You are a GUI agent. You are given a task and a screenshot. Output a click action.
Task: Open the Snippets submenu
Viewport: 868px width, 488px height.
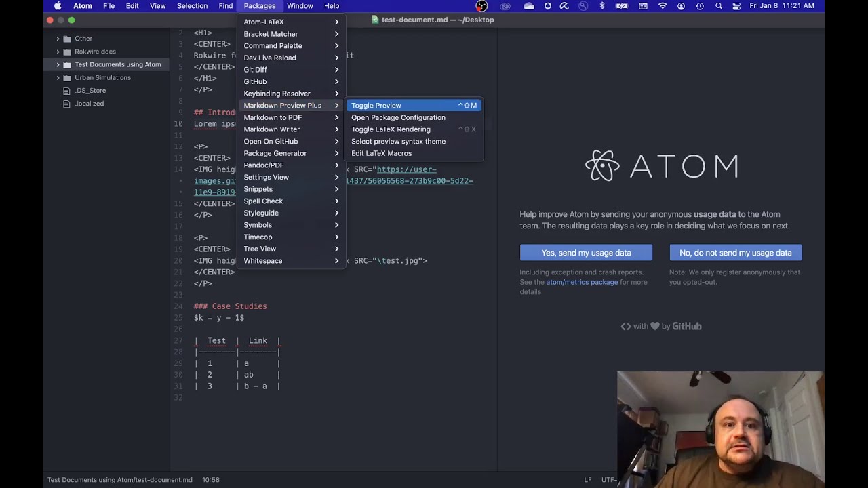tap(291, 189)
